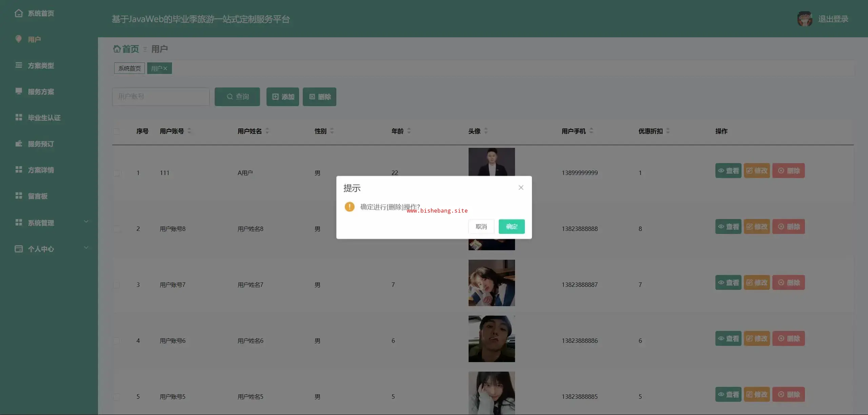This screenshot has width=868, height=415.
Task: Click the admin avatar in top header
Action: click(805, 19)
